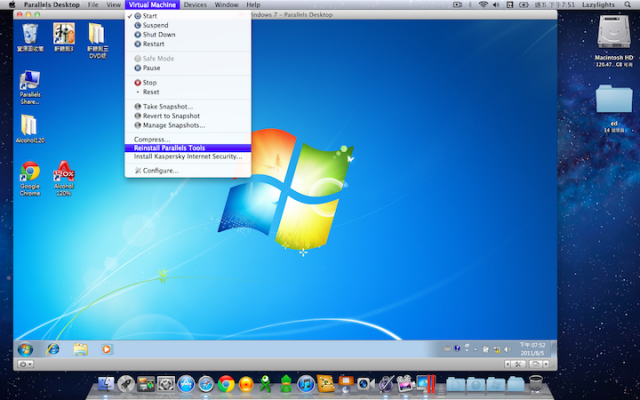Open dropdown arrow left of wrench button
Image resolution: width=640 pixels, height=400 pixels.
507,364
